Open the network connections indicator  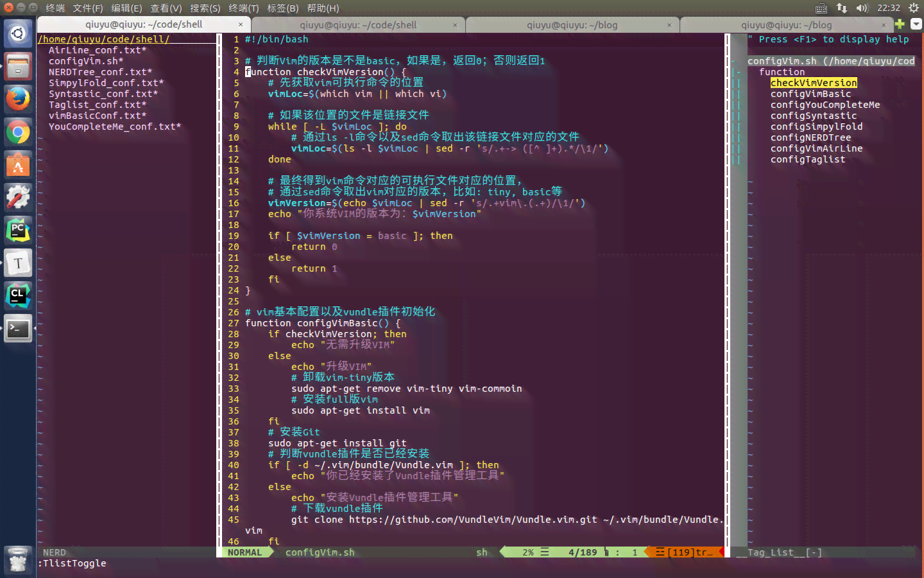842,8
